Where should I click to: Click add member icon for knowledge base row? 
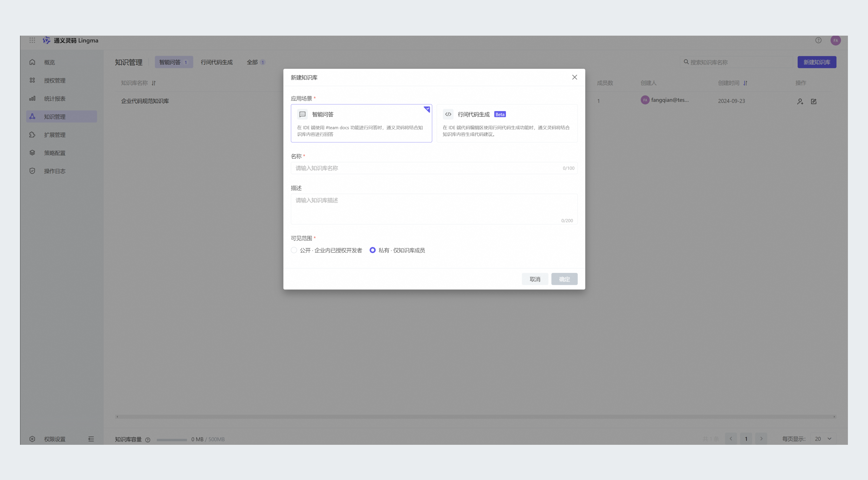pos(800,101)
